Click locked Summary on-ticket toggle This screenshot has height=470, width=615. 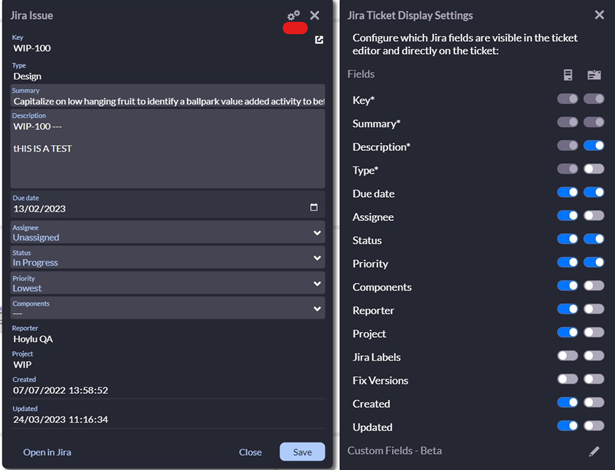point(594,122)
